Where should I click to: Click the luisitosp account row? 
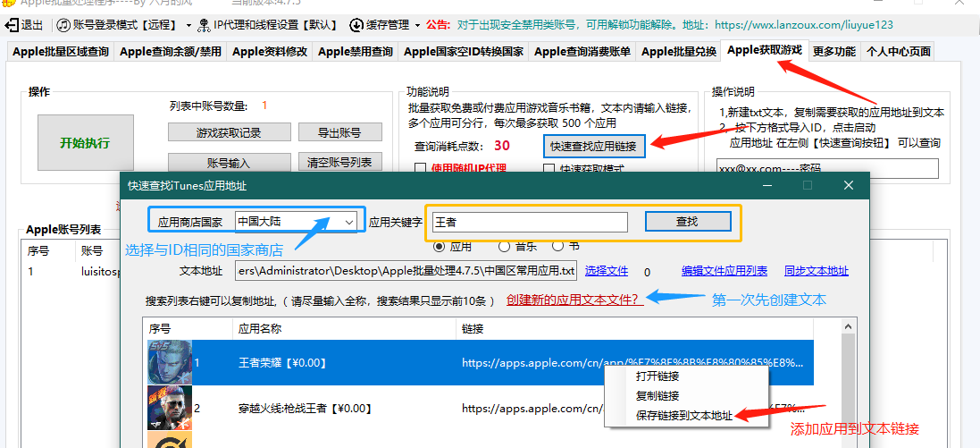click(71, 272)
